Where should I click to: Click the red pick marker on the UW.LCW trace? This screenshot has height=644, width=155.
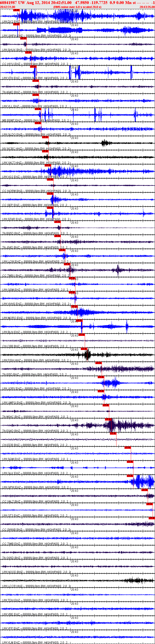[62, 250]
